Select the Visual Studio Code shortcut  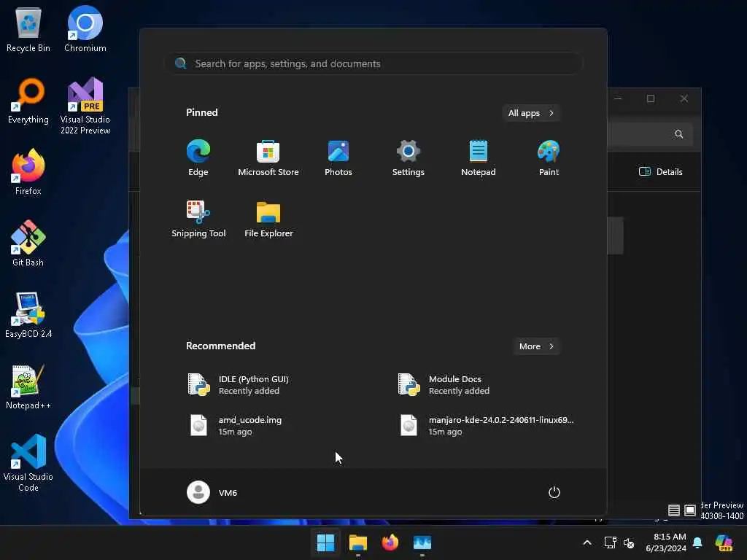point(28,463)
